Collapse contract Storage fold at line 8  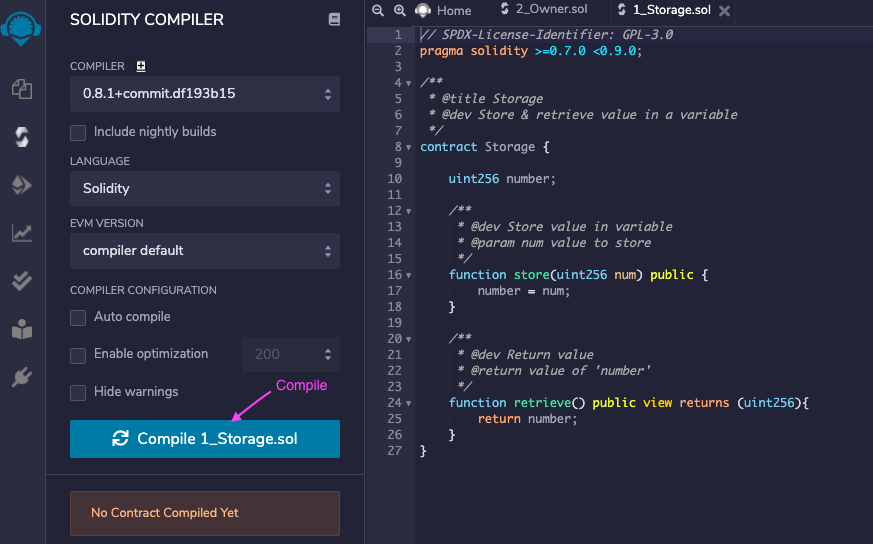[x=409, y=148]
